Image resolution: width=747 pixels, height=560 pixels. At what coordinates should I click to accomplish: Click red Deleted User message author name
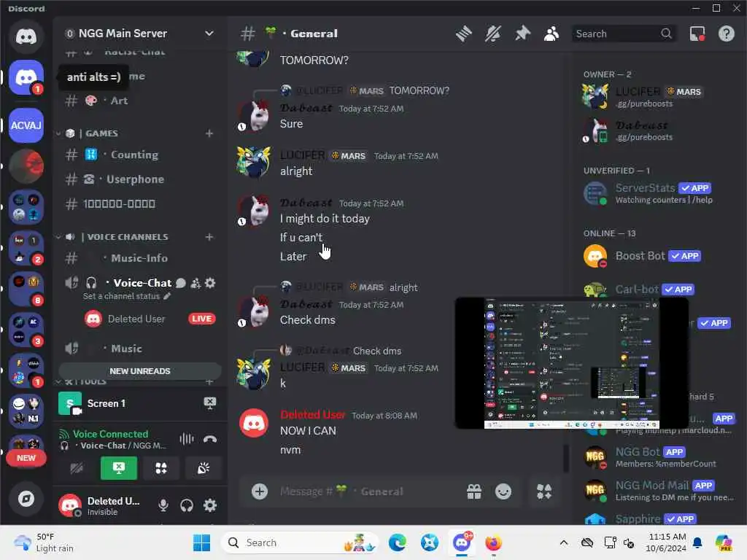coord(312,415)
